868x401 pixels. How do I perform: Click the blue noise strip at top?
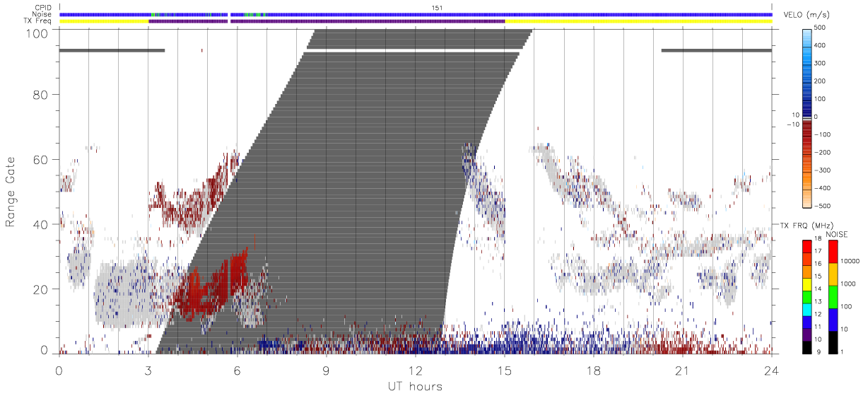416,14
